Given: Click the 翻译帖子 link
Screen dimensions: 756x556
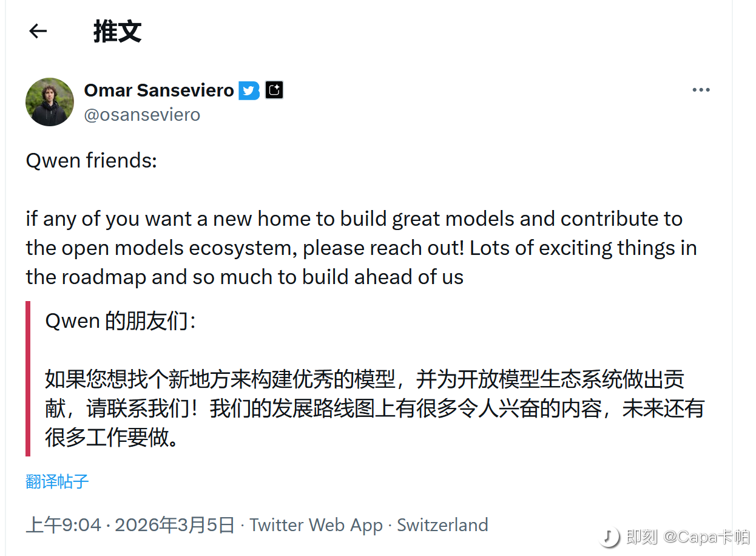Looking at the screenshot, I should (x=57, y=482).
